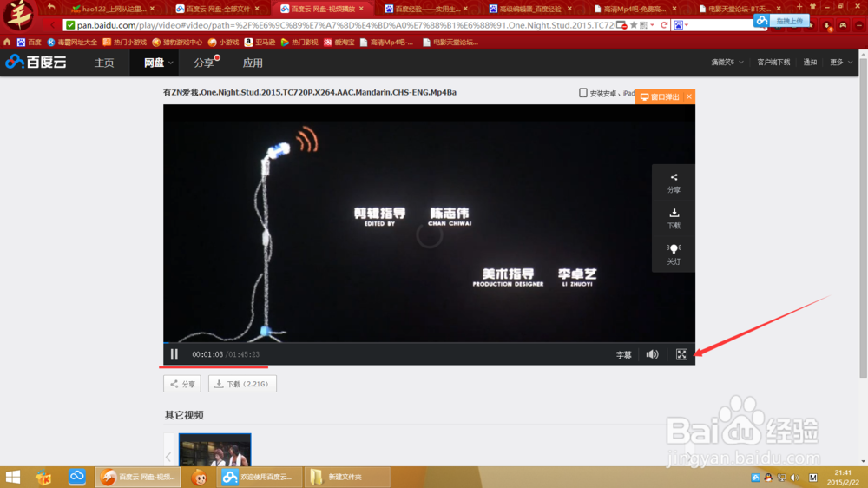Click 分享 share icon on video side panel
868x488 pixels.
tap(674, 183)
